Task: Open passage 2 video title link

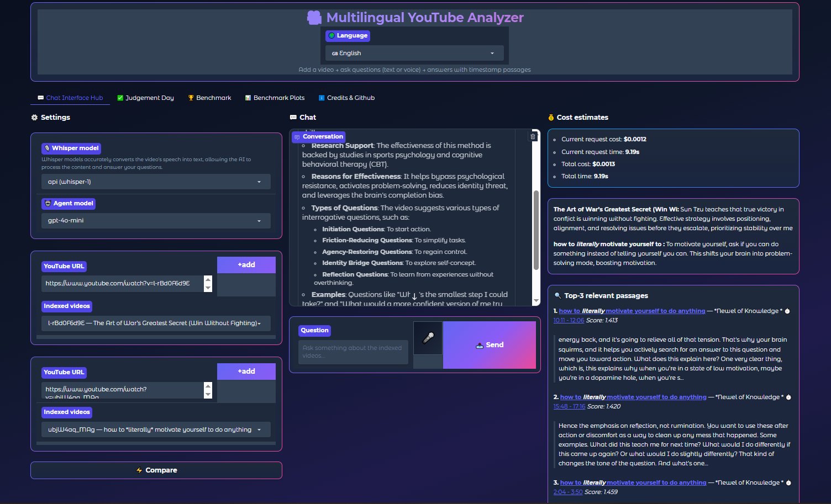Action: pyautogui.click(x=633, y=397)
